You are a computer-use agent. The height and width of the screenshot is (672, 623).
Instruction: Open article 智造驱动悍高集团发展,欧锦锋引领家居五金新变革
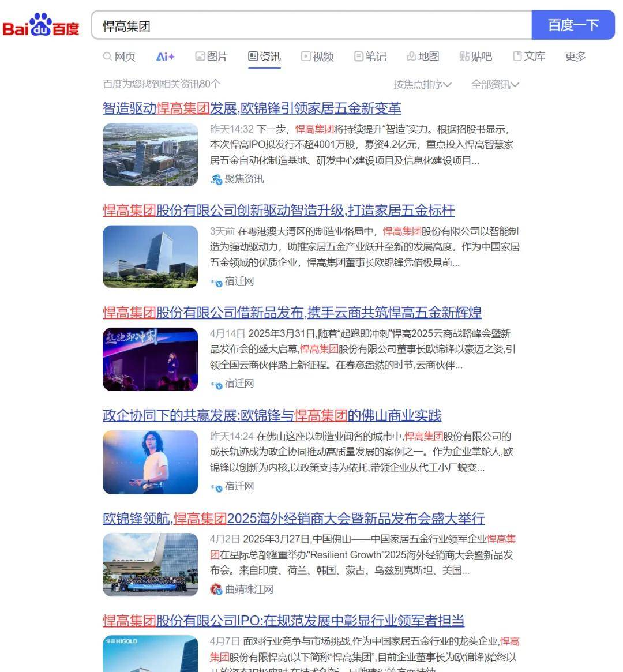coord(252,108)
